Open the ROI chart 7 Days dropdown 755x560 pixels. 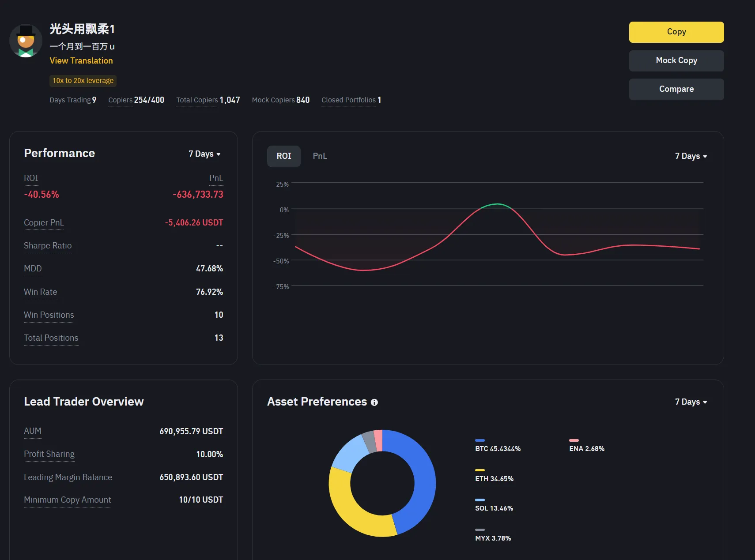point(691,156)
